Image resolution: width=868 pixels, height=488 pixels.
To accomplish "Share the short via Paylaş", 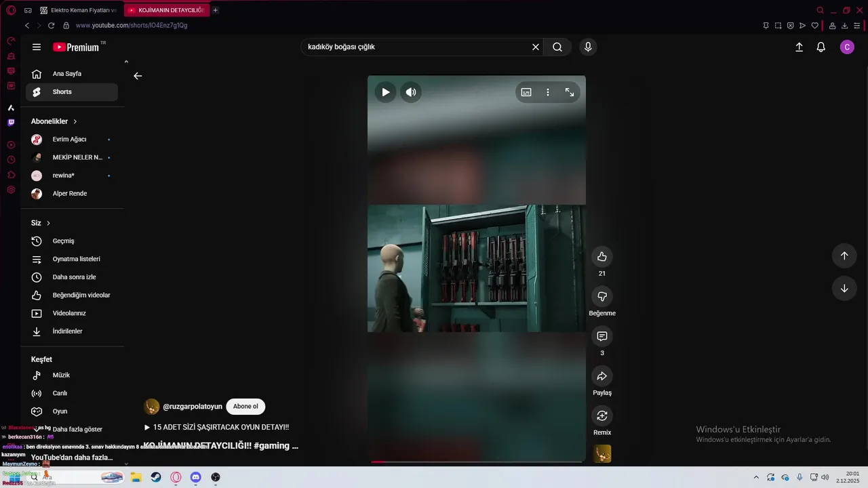I will [601, 376].
